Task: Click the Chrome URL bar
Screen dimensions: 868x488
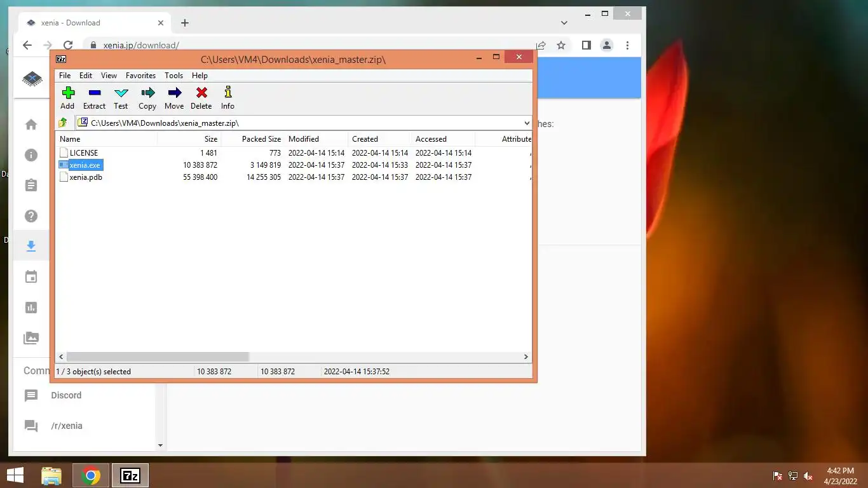Action: [311, 45]
